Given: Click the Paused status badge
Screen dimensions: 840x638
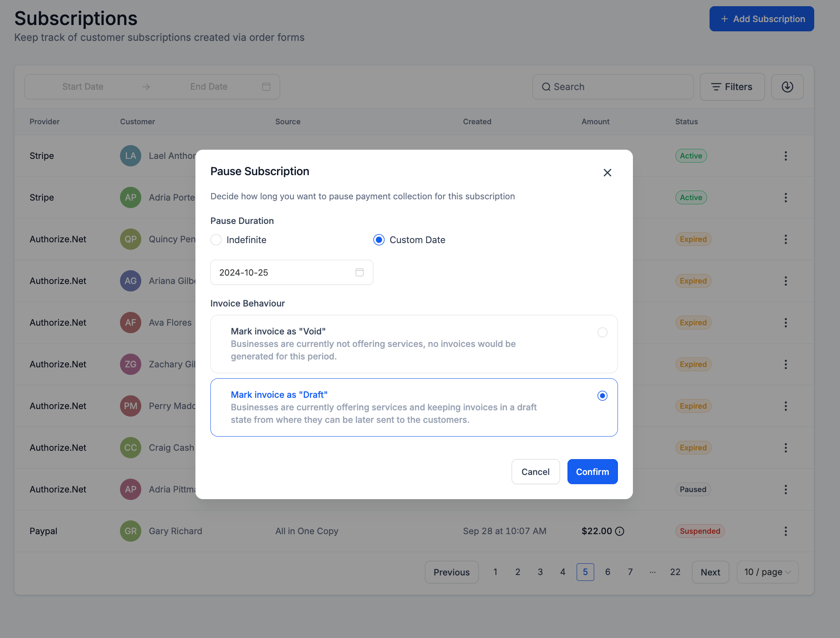Looking at the screenshot, I should [x=693, y=490].
